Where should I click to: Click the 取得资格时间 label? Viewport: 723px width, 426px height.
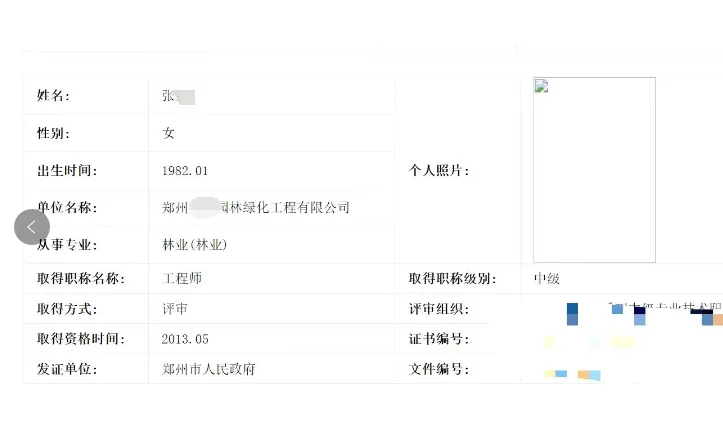tap(81, 339)
